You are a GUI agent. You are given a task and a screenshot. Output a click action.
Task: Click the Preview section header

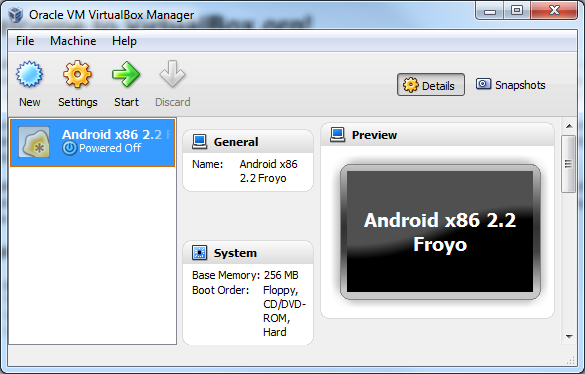pyautogui.click(x=437, y=135)
